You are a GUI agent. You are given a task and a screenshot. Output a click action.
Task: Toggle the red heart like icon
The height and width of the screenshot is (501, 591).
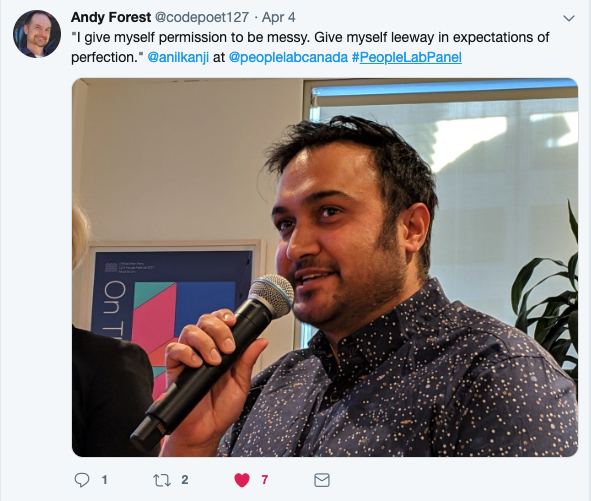click(x=242, y=480)
